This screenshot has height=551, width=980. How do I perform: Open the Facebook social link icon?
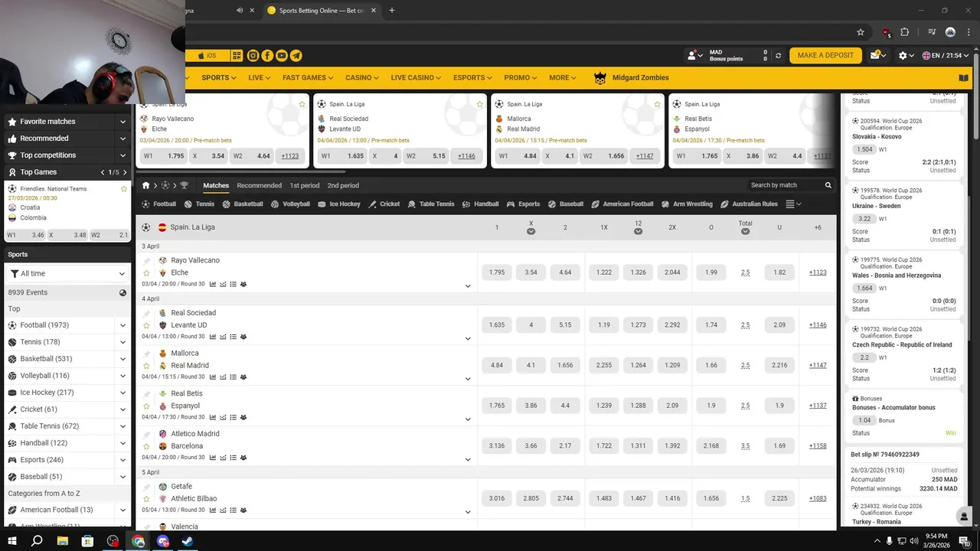pos(267,56)
